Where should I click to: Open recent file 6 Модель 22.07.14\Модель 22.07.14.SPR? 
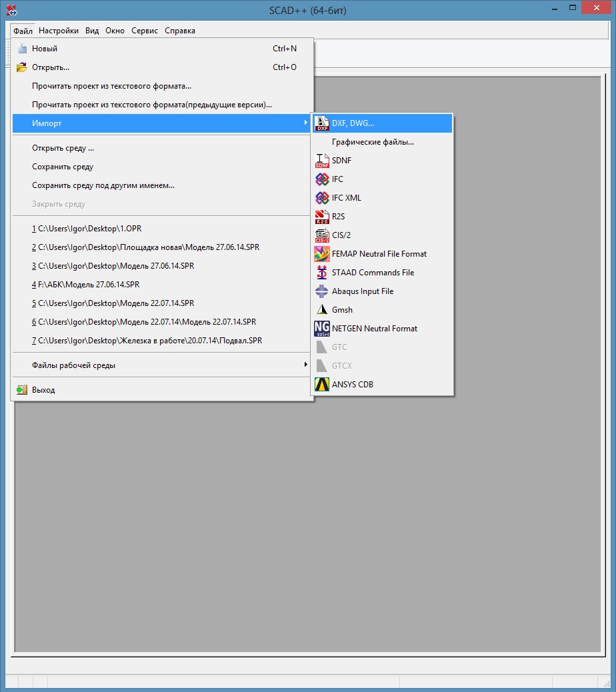(163, 322)
